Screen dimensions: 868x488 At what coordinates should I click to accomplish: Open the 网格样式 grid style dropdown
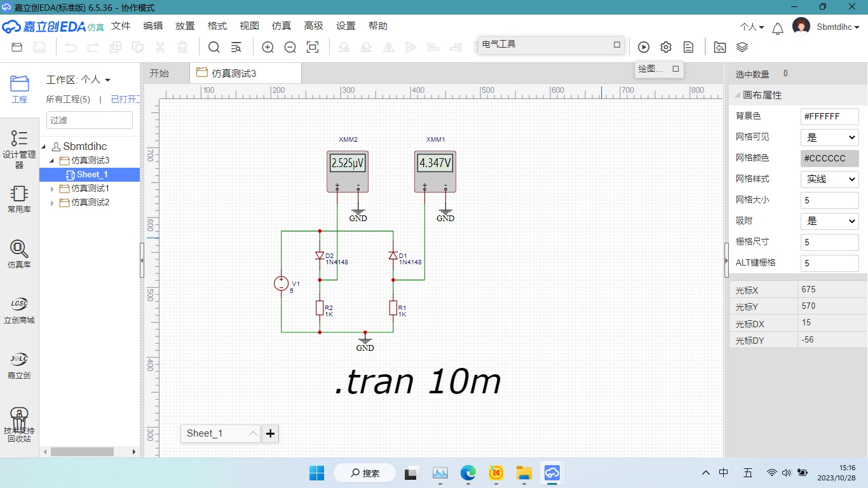click(x=829, y=179)
